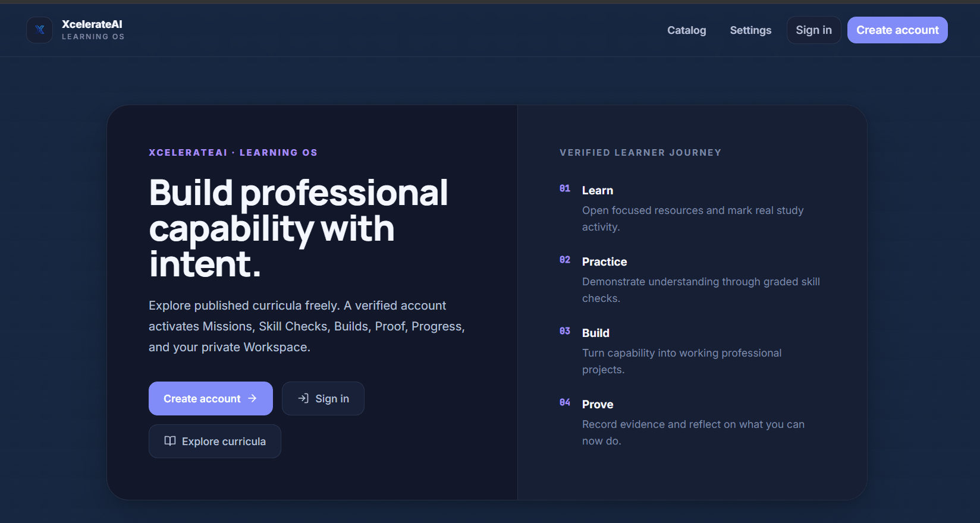Image resolution: width=980 pixels, height=523 pixels.
Task: Select the Learn step heading
Action: [x=598, y=190]
